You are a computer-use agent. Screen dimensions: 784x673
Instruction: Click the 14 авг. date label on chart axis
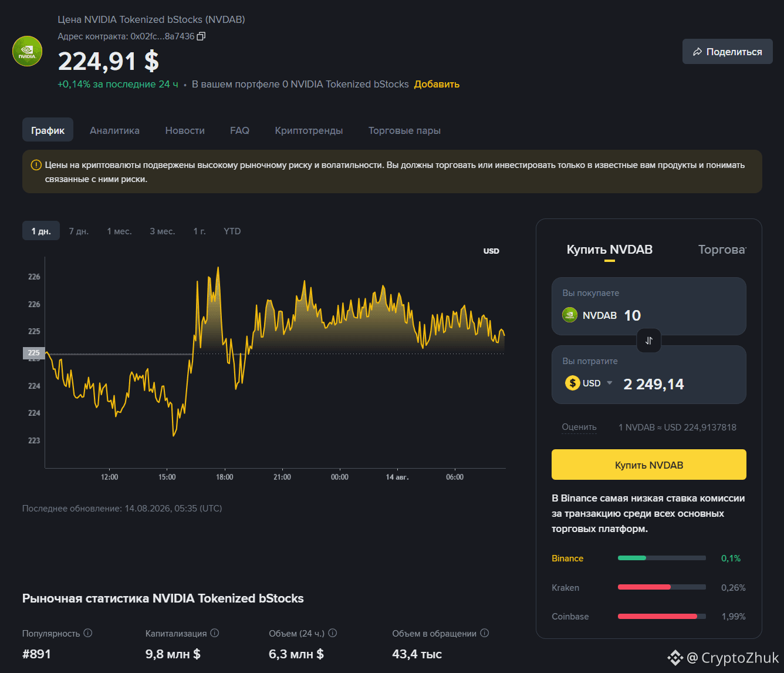397,477
